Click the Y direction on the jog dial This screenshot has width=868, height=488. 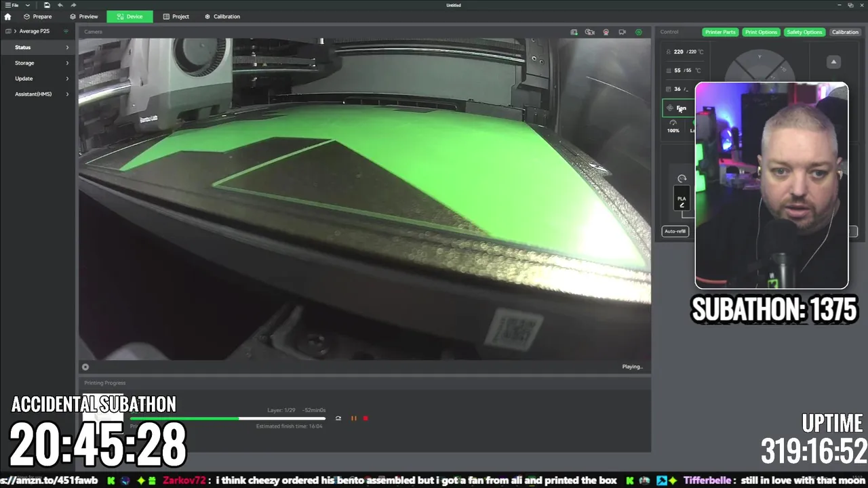(x=759, y=57)
